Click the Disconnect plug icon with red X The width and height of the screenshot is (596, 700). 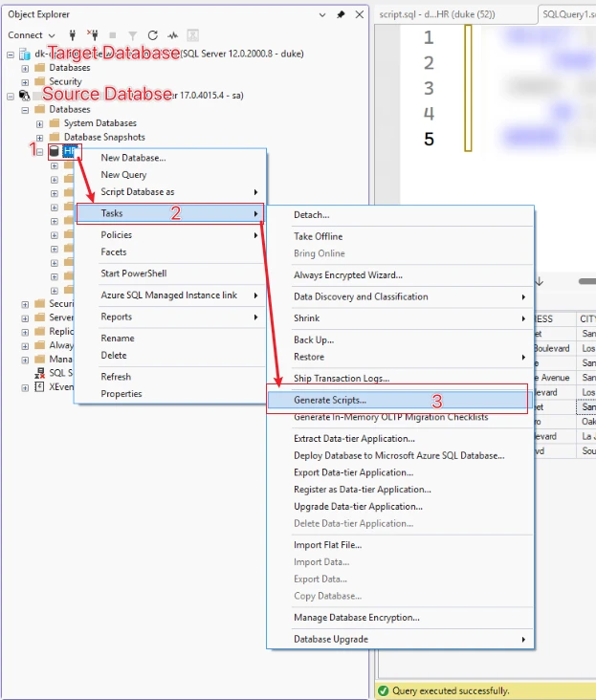pyautogui.click(x=93, y=34)
